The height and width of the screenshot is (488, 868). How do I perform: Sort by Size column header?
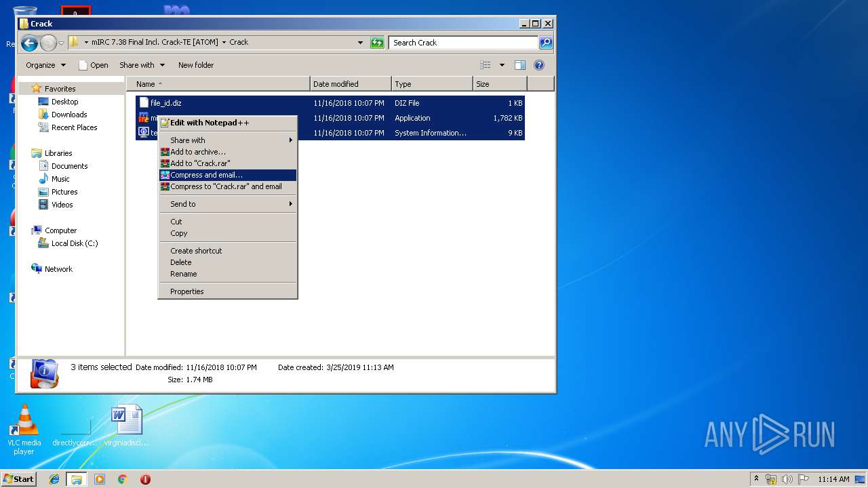point(500,84)
